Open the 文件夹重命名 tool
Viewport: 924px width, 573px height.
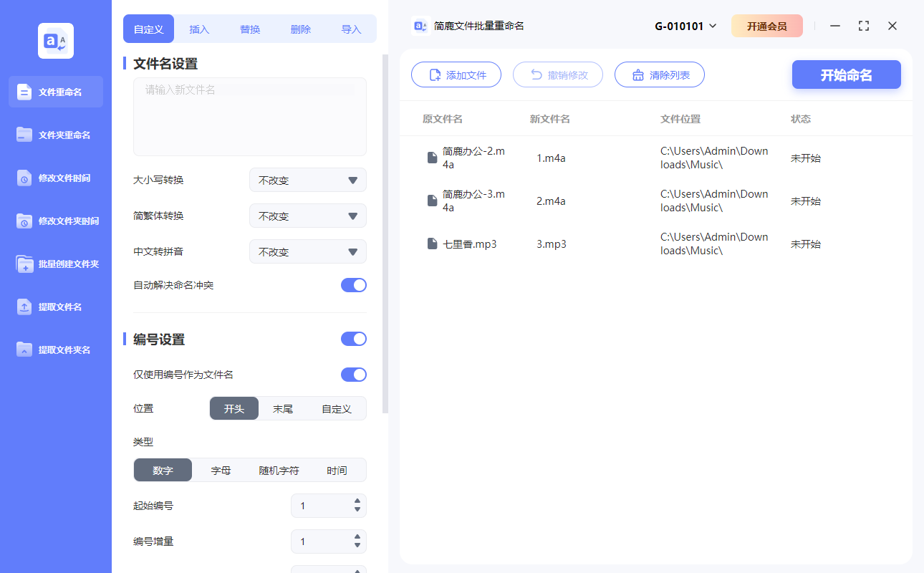55,135
